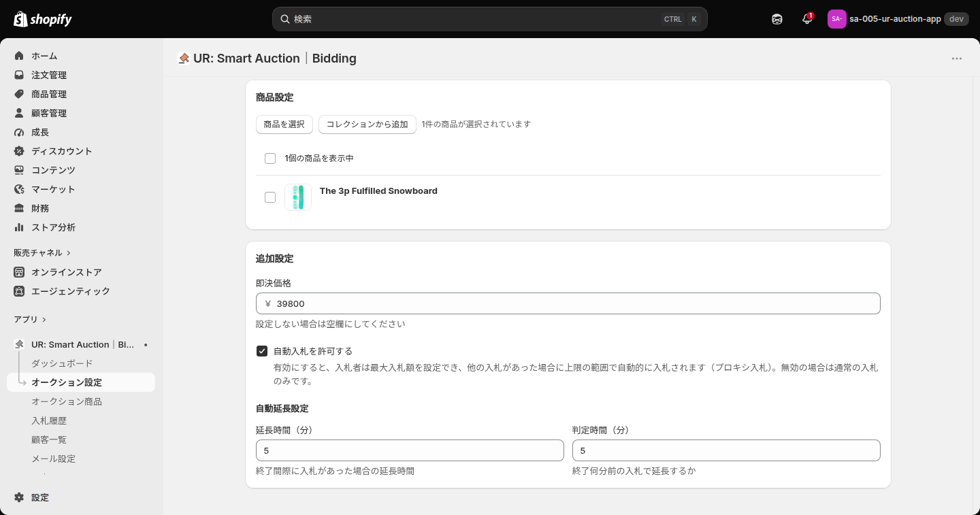Click the 設定 gear icon
980x515 pixels.
click(19, 497)
